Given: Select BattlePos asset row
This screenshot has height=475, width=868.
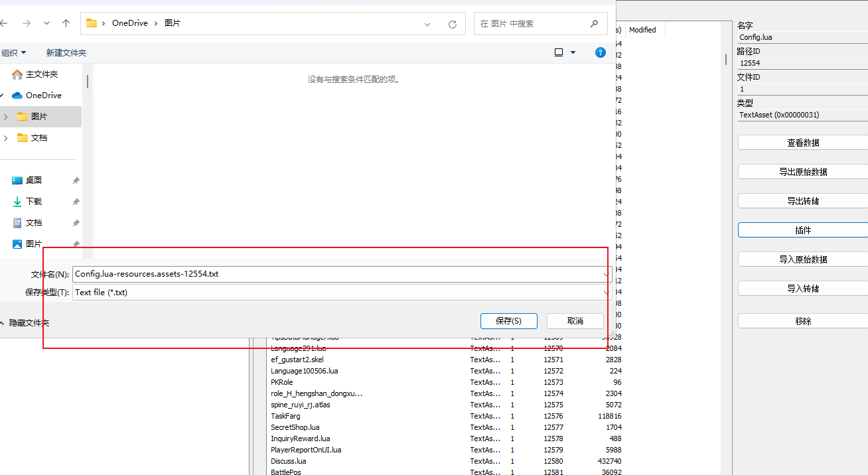Looking at the screenshot, I should pyautogui.click(x=445, y=472).
